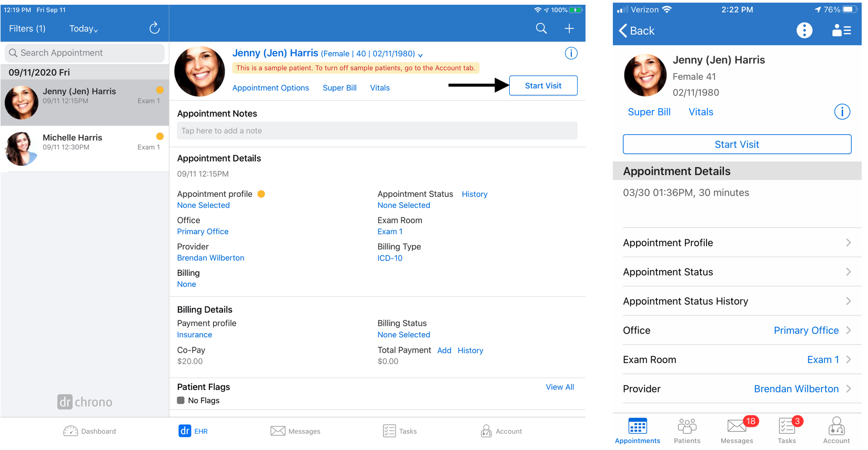Image resolution: width=868 pixels, height=450 pixels.
Task: Open Filters (1) in the list header
Action: [x=27, y=28]
